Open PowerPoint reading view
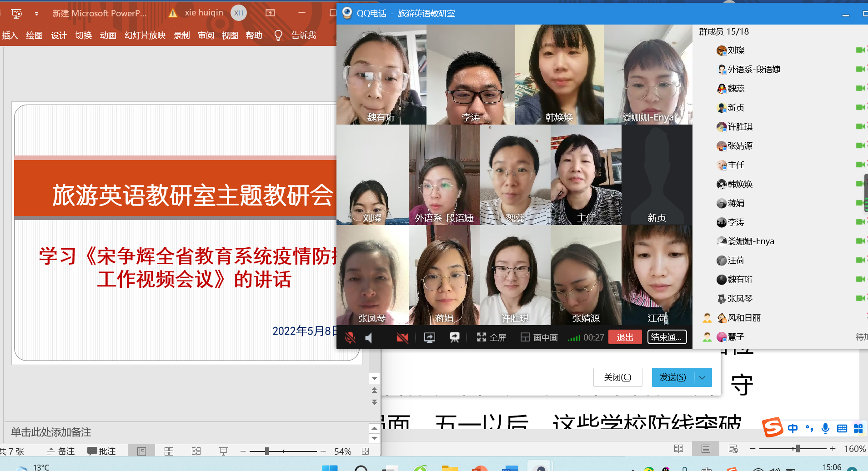868x471 pixels. coord(196,451)
